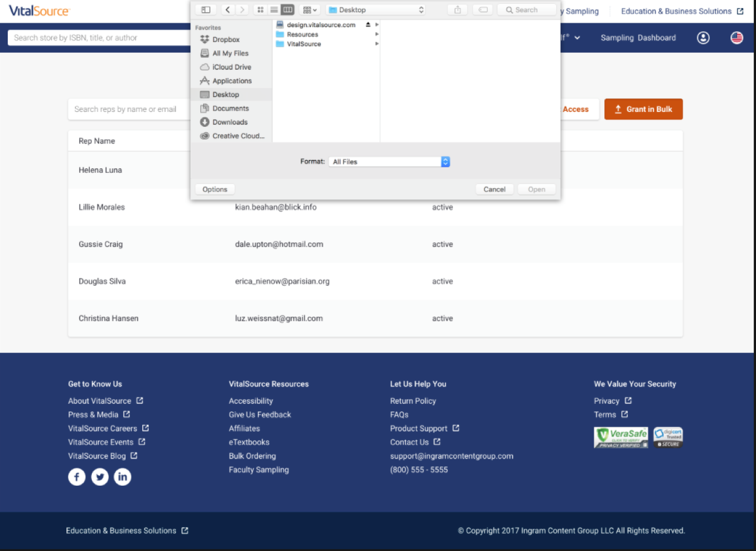
Task: Click the VeraSafe privacy verification badge
Action: [x=620, y=437]
